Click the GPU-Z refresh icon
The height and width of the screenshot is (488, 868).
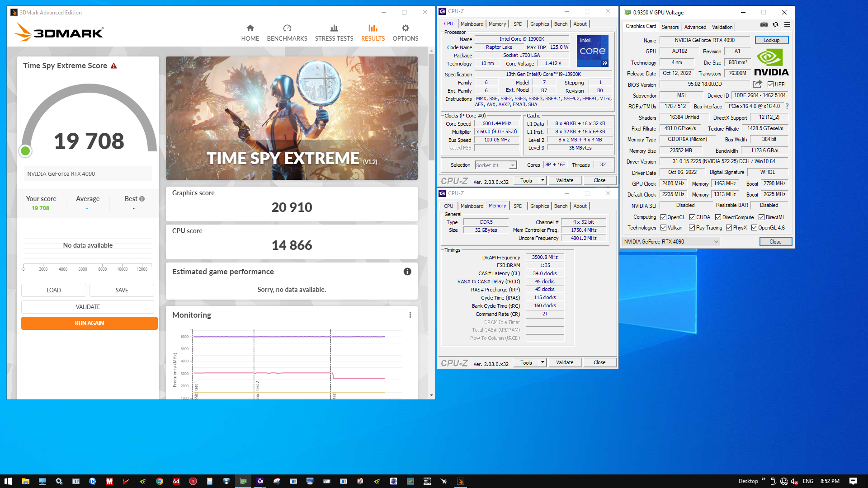click(x=776, y=24)
